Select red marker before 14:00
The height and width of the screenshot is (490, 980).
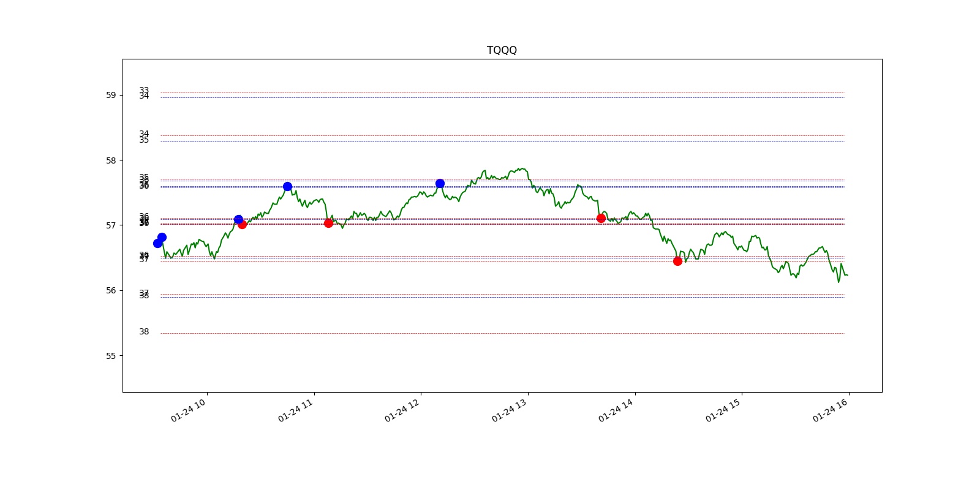tap(601, 218)
